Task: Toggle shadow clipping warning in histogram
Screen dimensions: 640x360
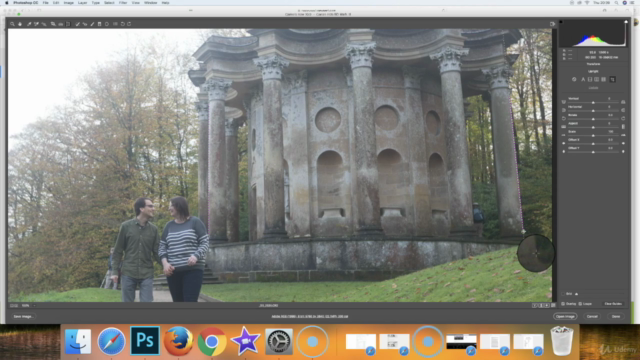Action: (x=561, y=22)
